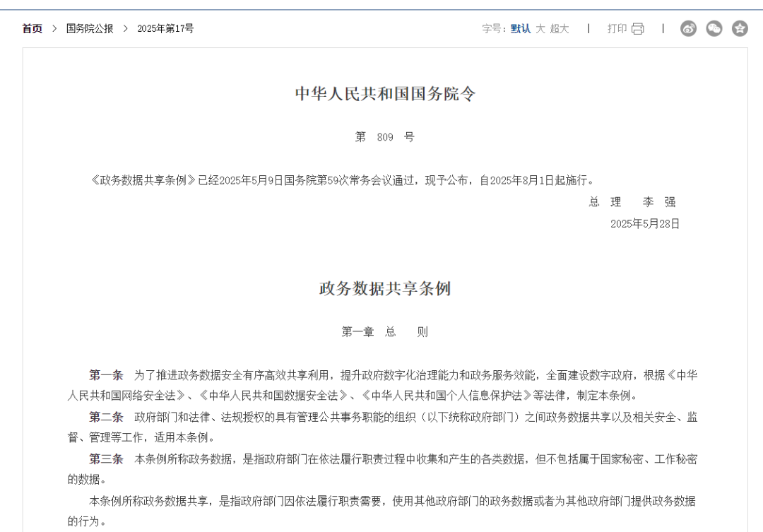Open the 2025年第17号 breadcrumb item
The height and width of the screenshot is (532, 763).
[x=165, y=29]
